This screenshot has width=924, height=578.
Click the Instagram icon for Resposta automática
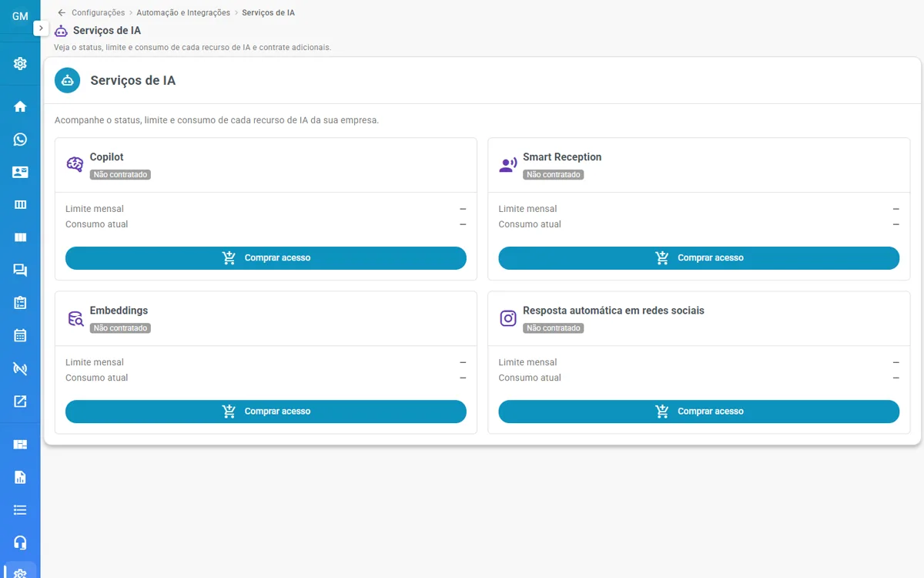coord(507,318)
